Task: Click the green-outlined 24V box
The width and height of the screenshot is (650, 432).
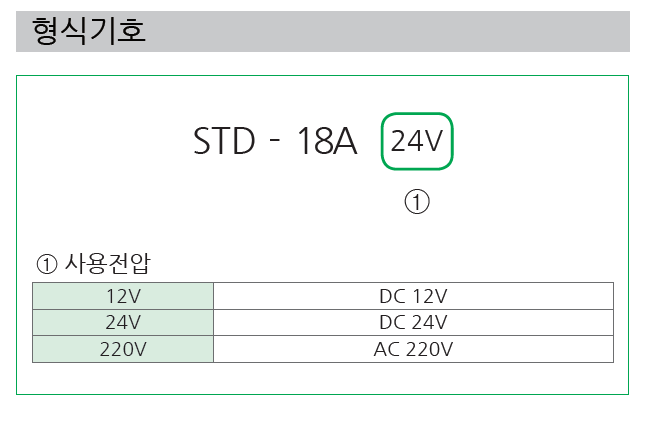Action: 417,142
